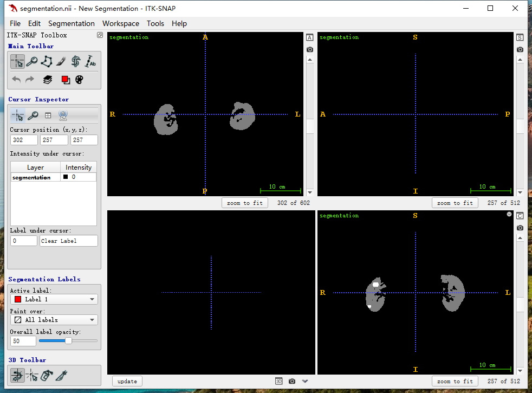
Task: Select 3D crosshair mode icon
Action: click(32, 375)
